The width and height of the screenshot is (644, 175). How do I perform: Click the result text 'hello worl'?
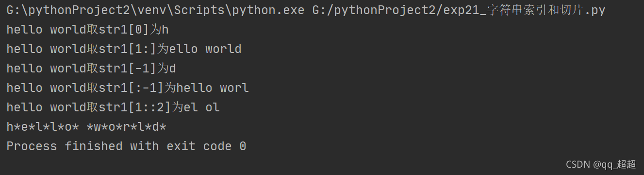point(213,88)
